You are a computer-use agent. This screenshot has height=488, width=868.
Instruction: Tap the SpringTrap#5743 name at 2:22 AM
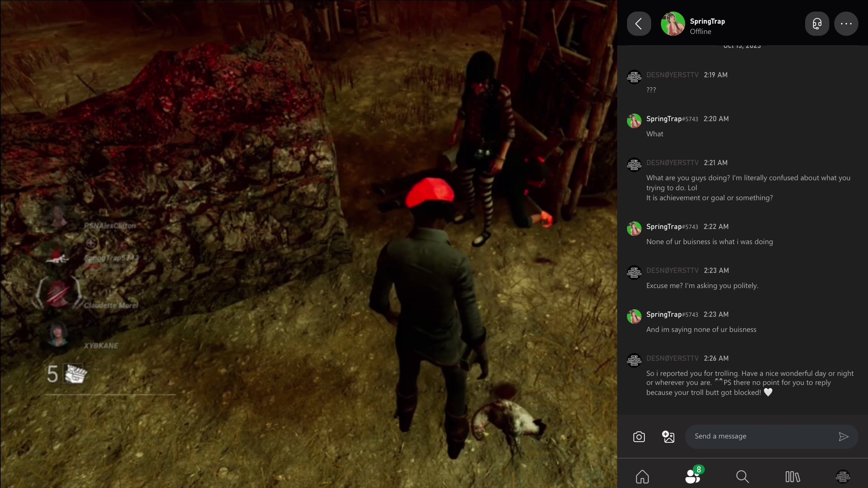tap(672, 227)
